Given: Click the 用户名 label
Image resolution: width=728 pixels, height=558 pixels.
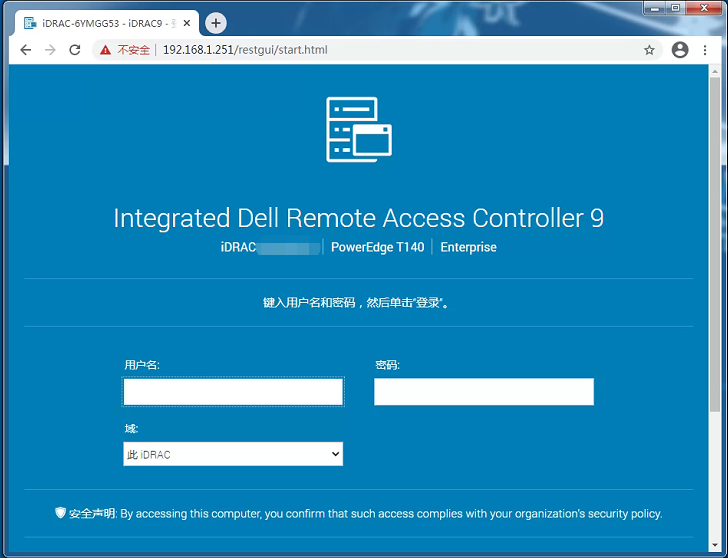Looking at the screenshot, I should point(142,365).
